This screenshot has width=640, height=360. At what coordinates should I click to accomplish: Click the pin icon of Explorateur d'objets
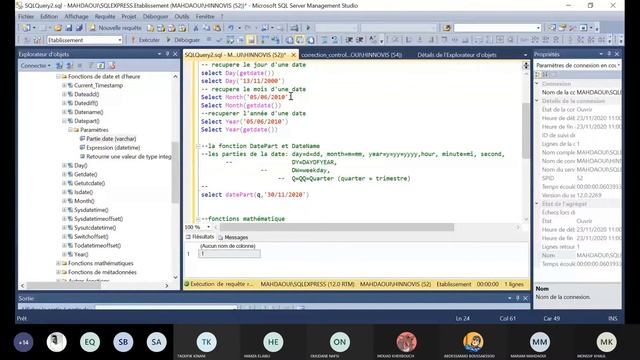click(x=167, y=54)
